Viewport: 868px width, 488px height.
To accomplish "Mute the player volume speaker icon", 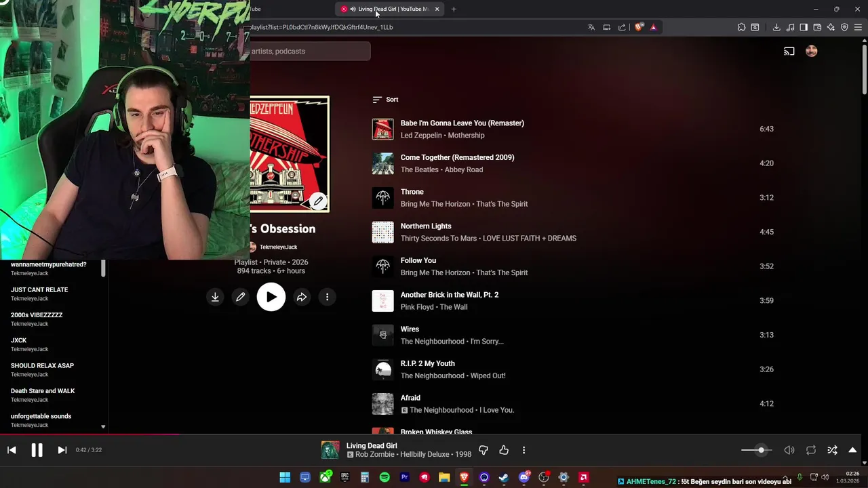I will point(789,450).
